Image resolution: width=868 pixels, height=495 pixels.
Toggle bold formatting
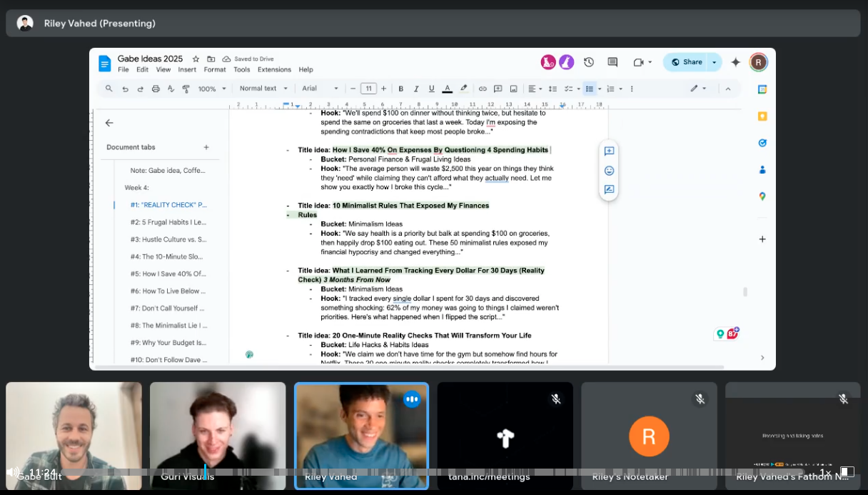coord(401,89)
